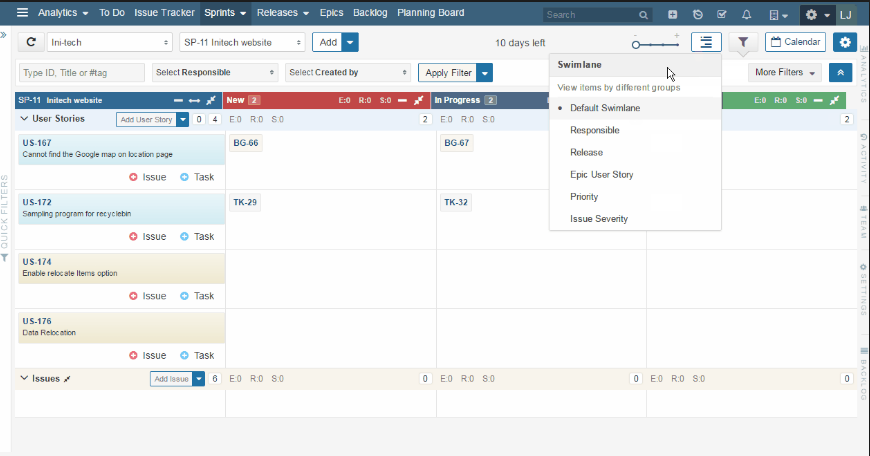Screen dimensions: 870x456
Task: Collapse the User Stories section
Action: pos(24,119)
